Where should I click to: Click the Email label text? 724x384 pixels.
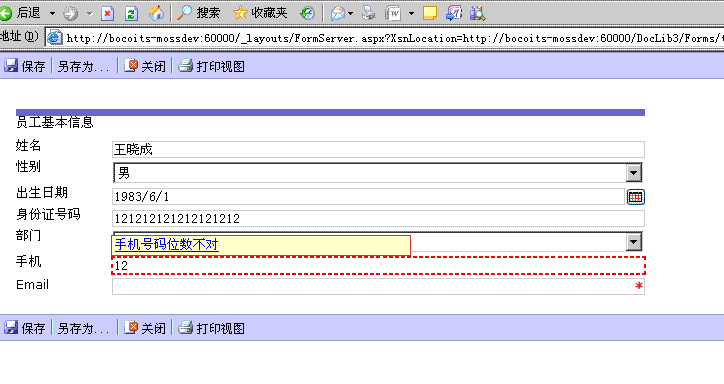(x=32, y=285)
